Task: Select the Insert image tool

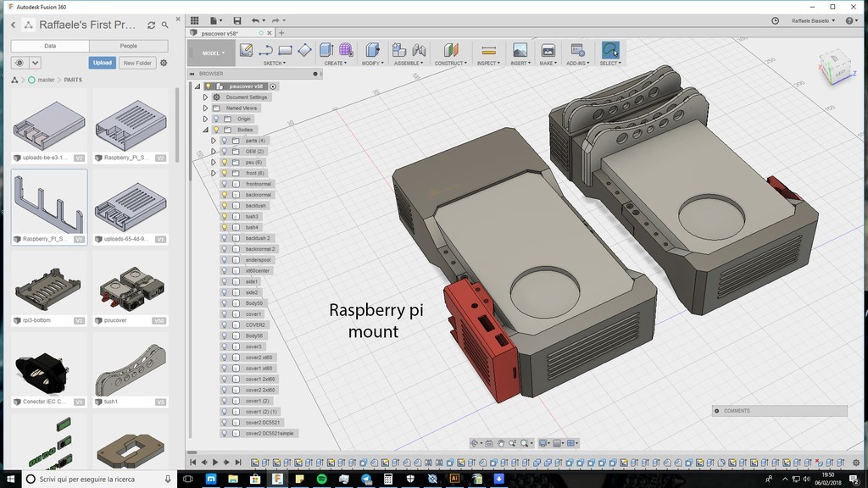Action: [520, 50]
